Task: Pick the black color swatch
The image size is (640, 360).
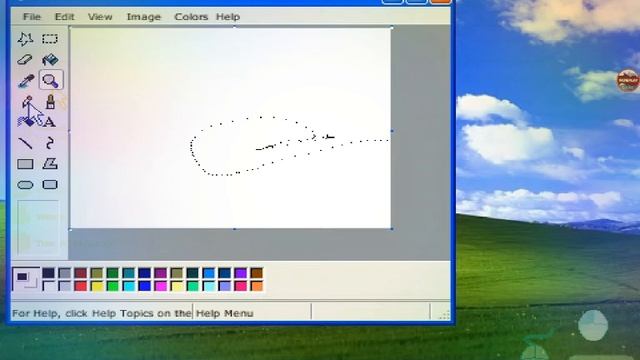Action: [x=48, y=273]
